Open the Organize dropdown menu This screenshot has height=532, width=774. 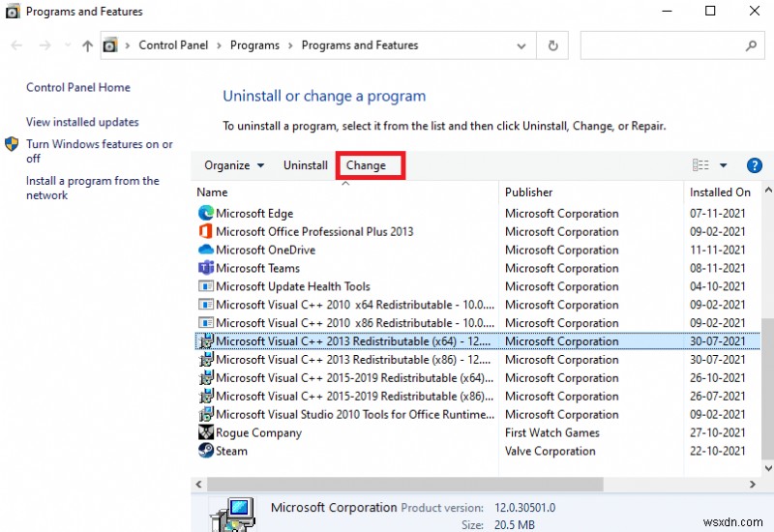pos(234,165)
